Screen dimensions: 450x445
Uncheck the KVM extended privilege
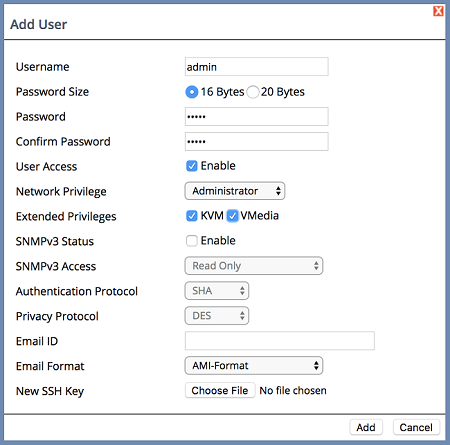(x=192, y=216)
